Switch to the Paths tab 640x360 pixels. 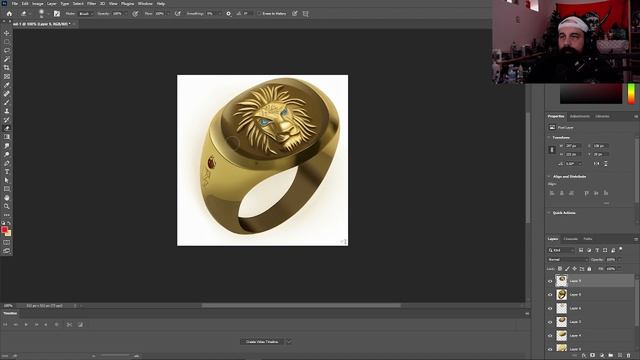(x=587, y=239)
